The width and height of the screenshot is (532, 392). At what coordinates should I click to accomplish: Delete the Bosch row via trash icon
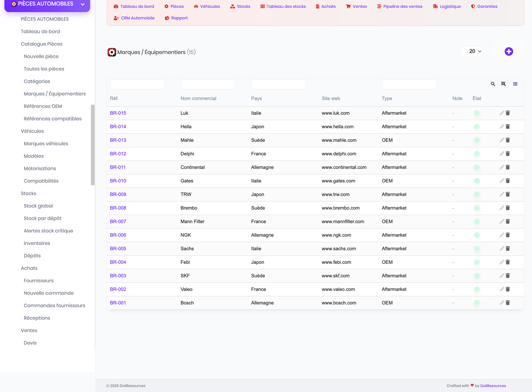click(x=508, y=303)
